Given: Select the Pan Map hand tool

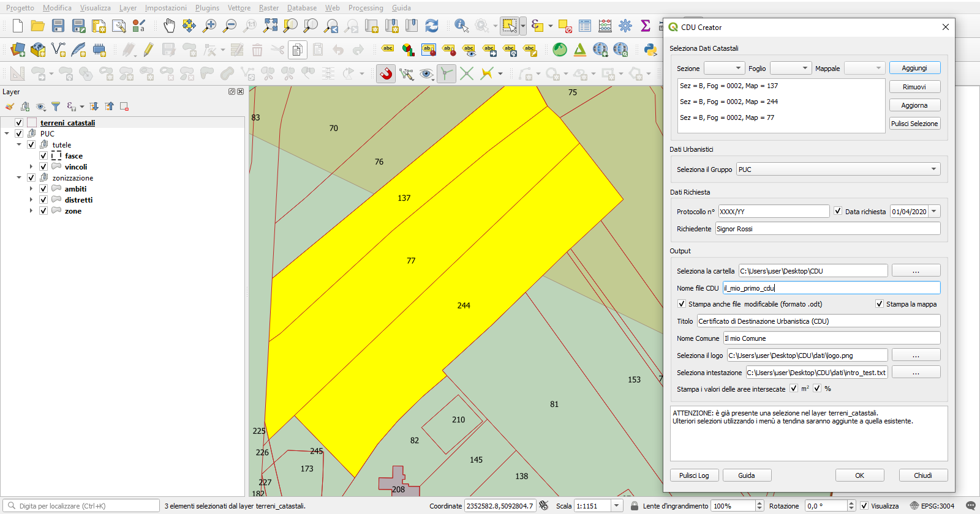Looking at the screenshot, I should click(169, 26).
